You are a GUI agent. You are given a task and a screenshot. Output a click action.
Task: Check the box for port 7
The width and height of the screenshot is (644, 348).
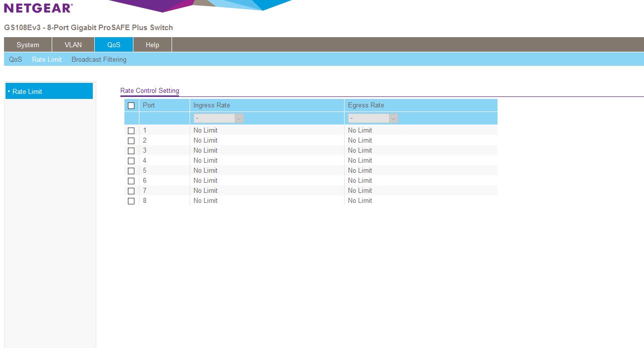point(131,191)
